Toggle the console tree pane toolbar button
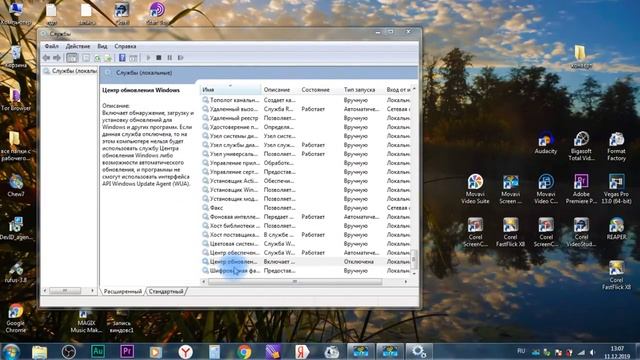The height and width of the screenshot is (360, 640). [x=72, y=58]
